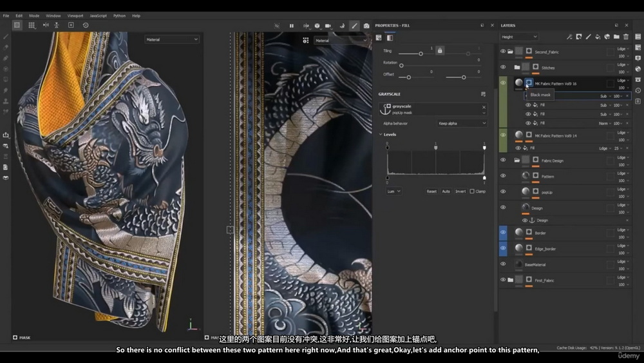Viewport: 644px width, 363px height.
Task: Click the recenter circular arrow toolbar icon
Action: [86, 25]
